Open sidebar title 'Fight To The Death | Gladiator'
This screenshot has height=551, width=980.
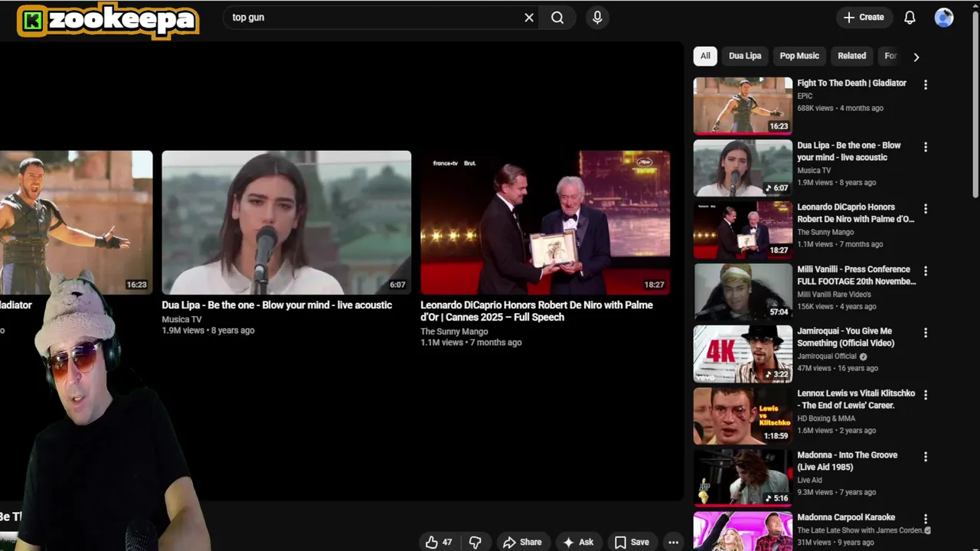(851, 83)
